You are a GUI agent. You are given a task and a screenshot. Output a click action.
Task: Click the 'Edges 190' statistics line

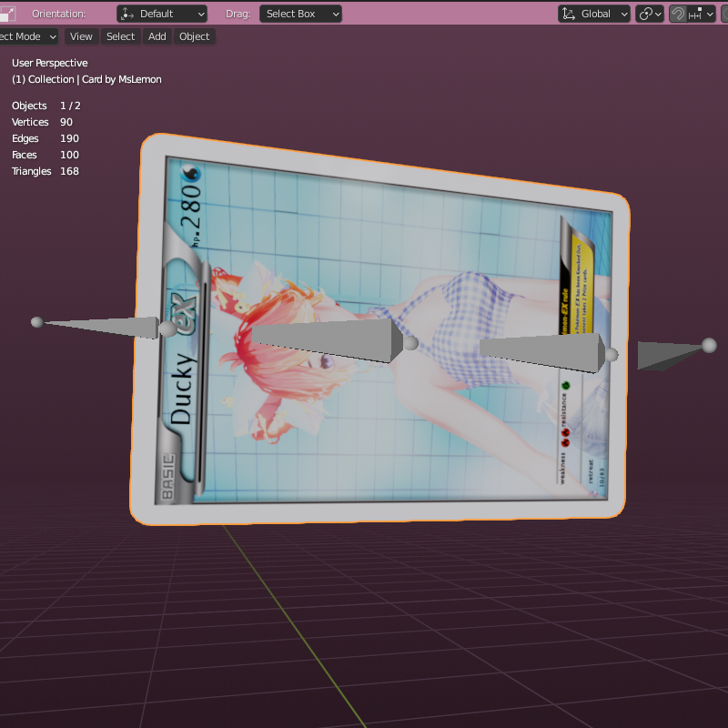(x=45, y=138)
